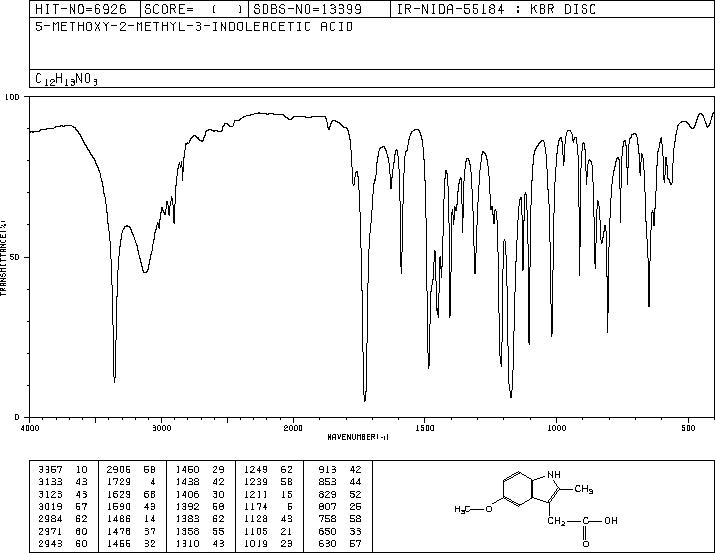Click the compound name 5-METHOXY-2-METHYL-3-INDOLEACETIC ACID
Screen dimensions: 715x553
[194, 27]
